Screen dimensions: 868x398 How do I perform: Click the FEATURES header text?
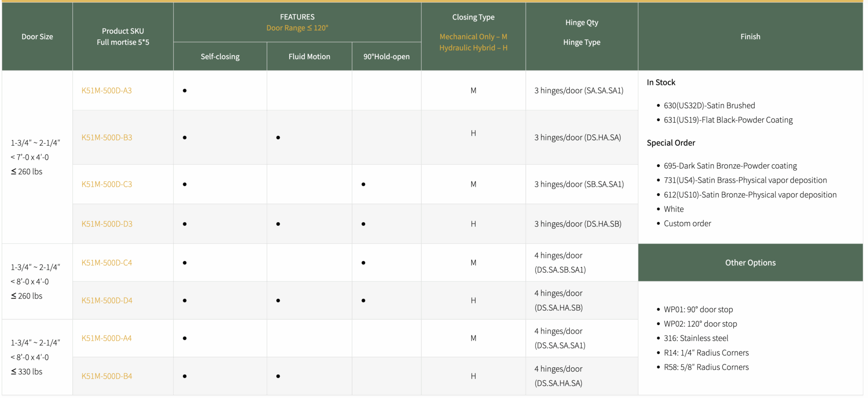[297, 17]
